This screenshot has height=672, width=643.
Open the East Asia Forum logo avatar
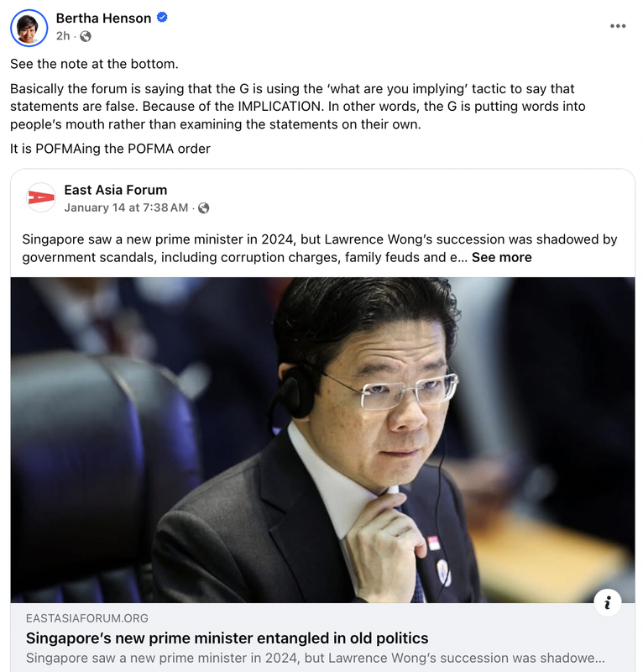coord(41,197)
